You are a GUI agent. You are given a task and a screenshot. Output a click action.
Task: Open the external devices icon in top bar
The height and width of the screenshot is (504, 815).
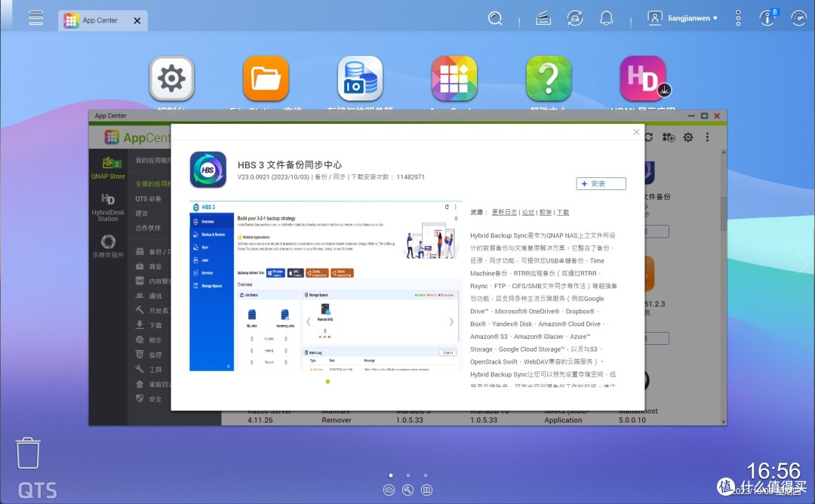pos(575,19)
